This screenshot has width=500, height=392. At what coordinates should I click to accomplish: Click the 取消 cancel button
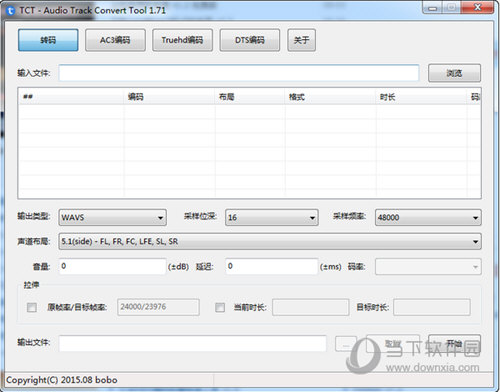[393, 343]
